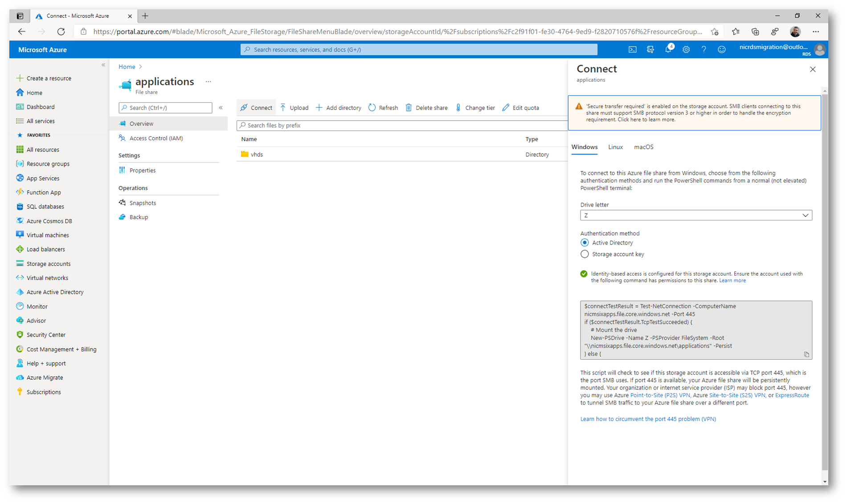847x504 pixels.
Task: Select Storage account key authentication method
Action: coord(585,254)
